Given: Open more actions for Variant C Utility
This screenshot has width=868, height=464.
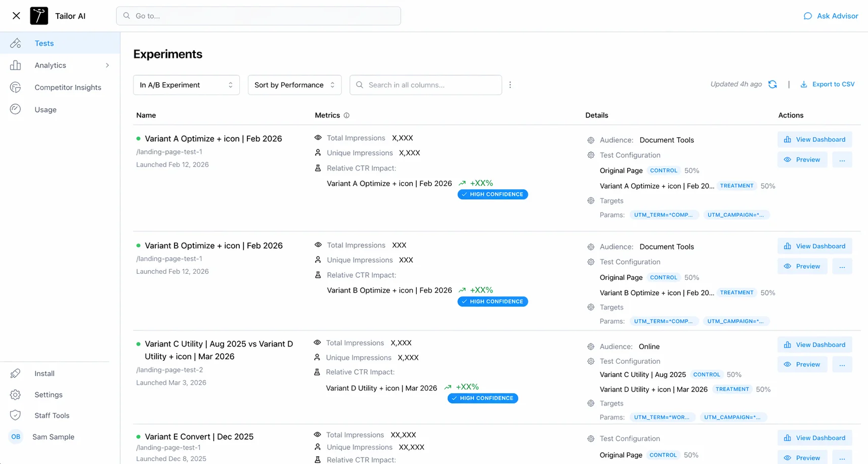Looking at the screenshot, I should click(842, 364).
